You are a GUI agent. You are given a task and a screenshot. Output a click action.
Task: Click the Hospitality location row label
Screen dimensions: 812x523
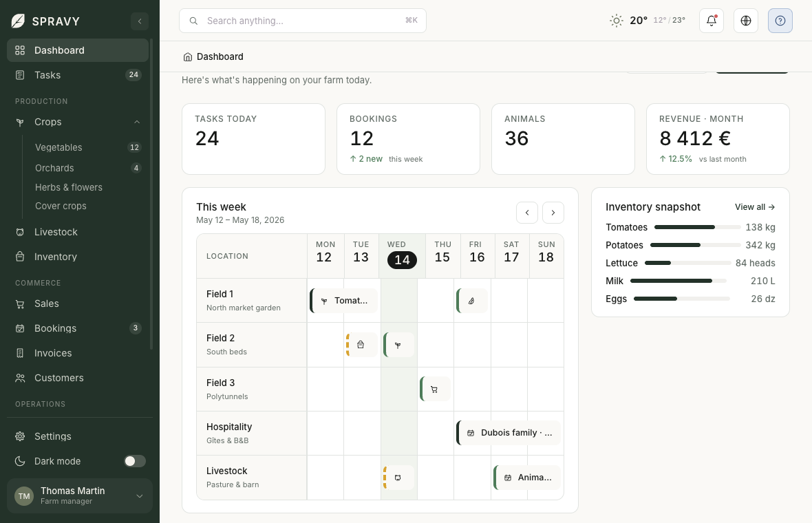pyautogui.click(x=252, y=434)
